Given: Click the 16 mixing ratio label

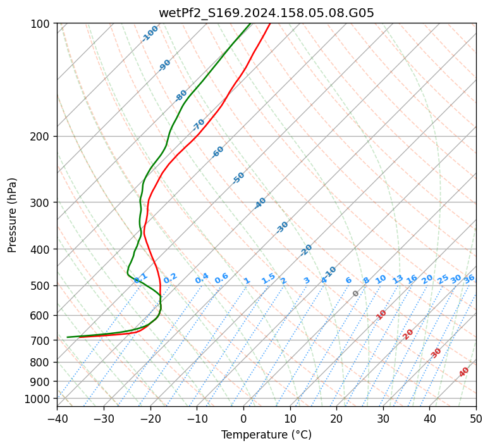Looking at the screenshot, I should tap(412, 279).
